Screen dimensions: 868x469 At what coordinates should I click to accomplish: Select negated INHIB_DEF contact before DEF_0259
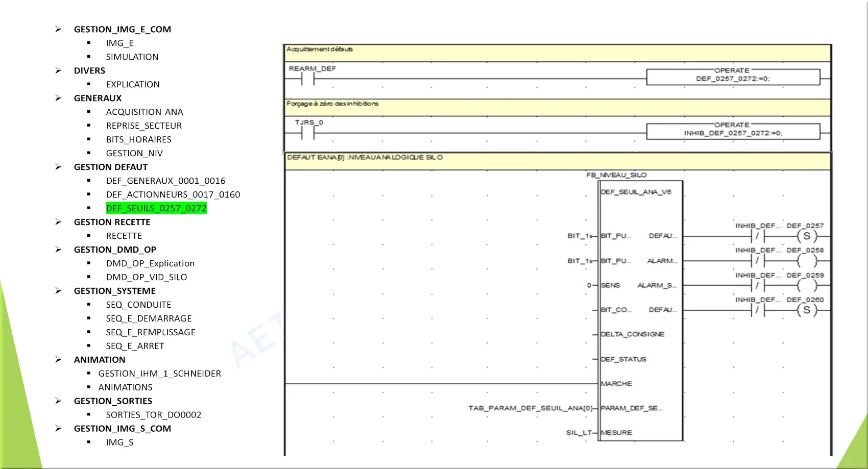click(758, 285)
